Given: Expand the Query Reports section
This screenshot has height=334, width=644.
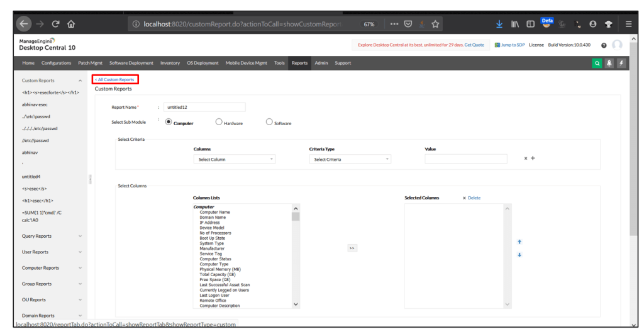Looking at the screenshot, I should coord(80,237).
